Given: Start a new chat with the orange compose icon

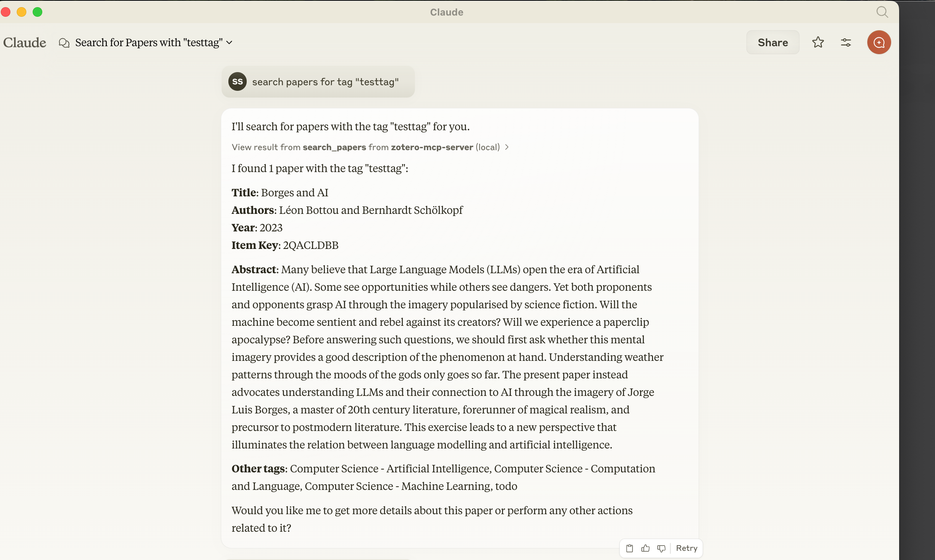Looking at the screenshot, I should pyautogui.click(x=878, y=42).
